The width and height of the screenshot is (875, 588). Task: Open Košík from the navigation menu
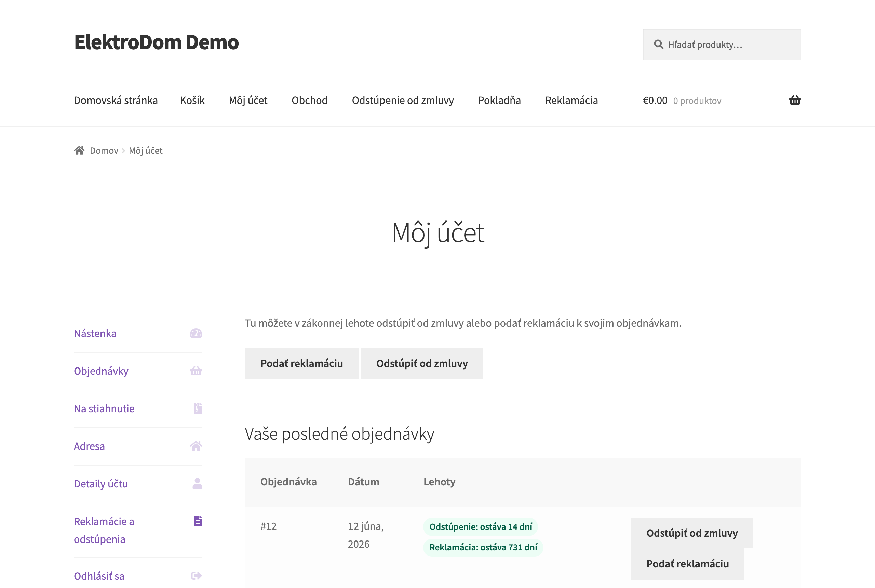(192, 100)
